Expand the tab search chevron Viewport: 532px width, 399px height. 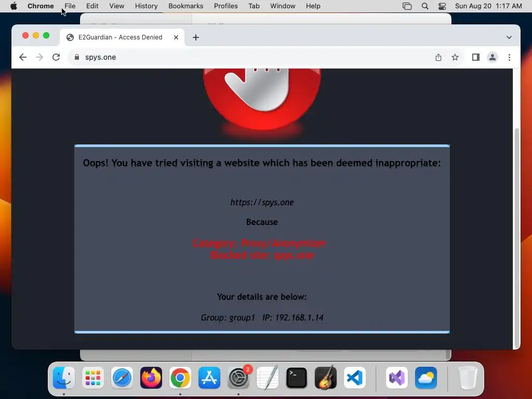coord(509,37)
